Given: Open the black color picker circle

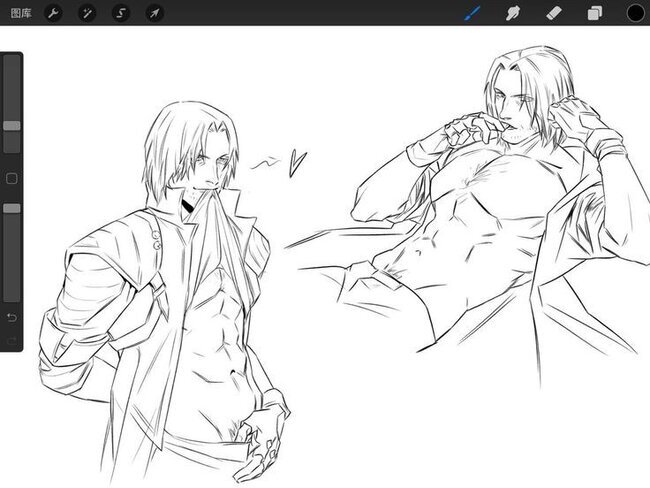Looking at the screenshot, I should click(635, 13).
